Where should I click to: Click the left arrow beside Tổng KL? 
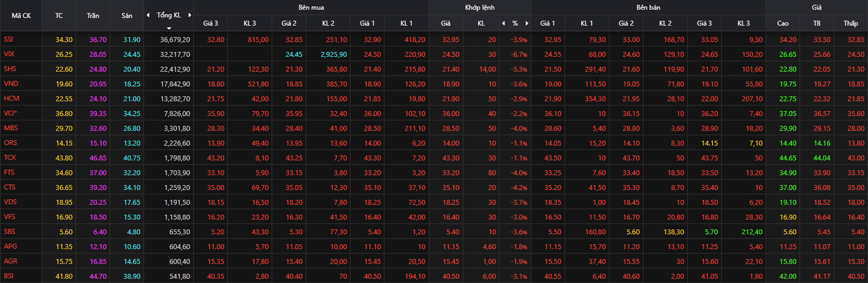tap(148, 15)
